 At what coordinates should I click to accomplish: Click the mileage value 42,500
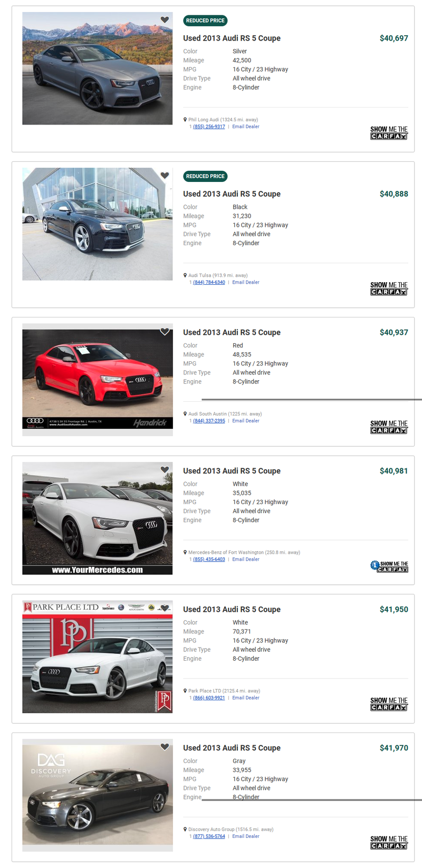(x=242, y=61)
